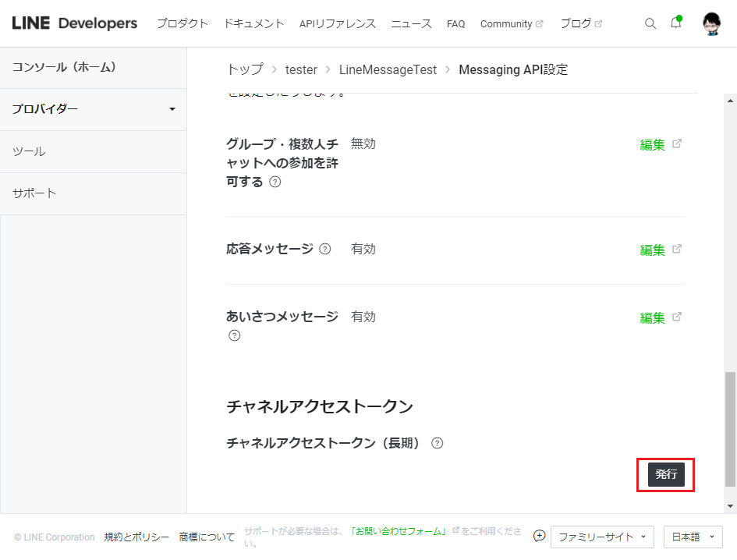Go to APIリファレンス
The height and width of the screenshot is (560, 737).
(x=338, y=23)
